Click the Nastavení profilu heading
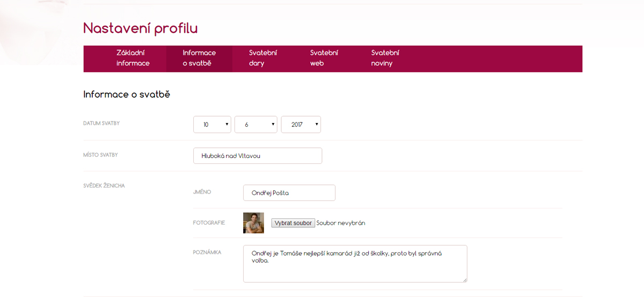Screen dimensions: 644x301 click(141, 28)
